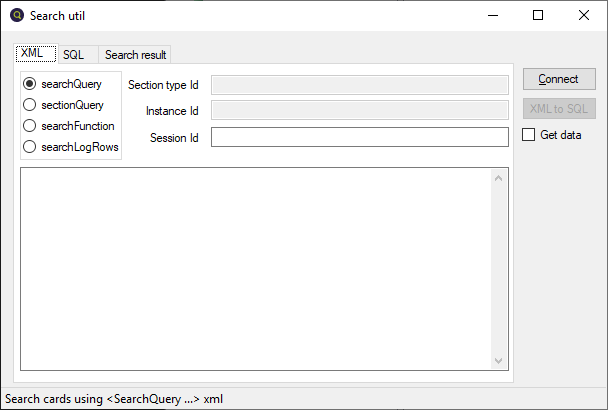Image resolution: width=608 pixels, height=410 pixels.
Task: Select the searchLogRows radio option
Action: coord(30,147)
